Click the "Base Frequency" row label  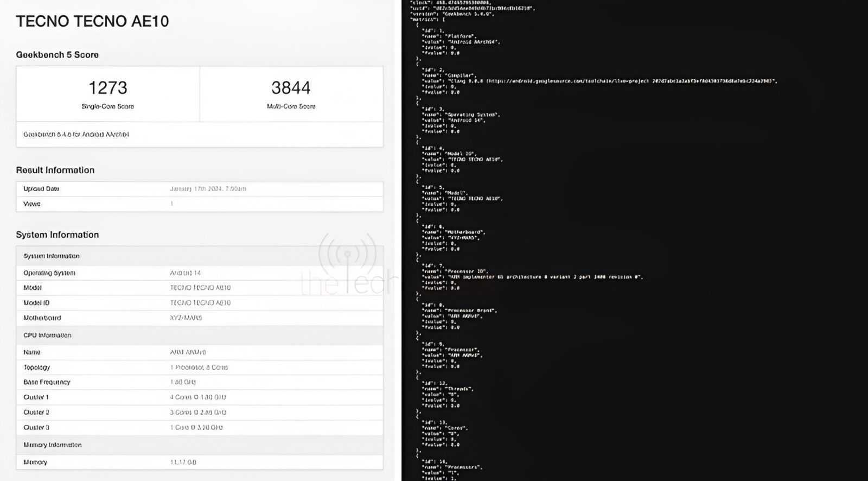47,382
